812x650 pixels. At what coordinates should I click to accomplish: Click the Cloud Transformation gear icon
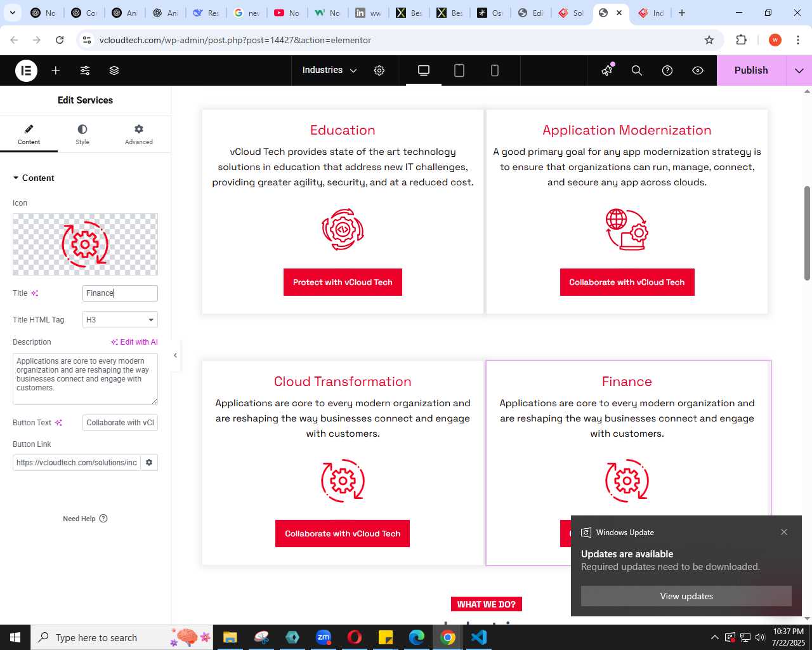tap(343, 481)
